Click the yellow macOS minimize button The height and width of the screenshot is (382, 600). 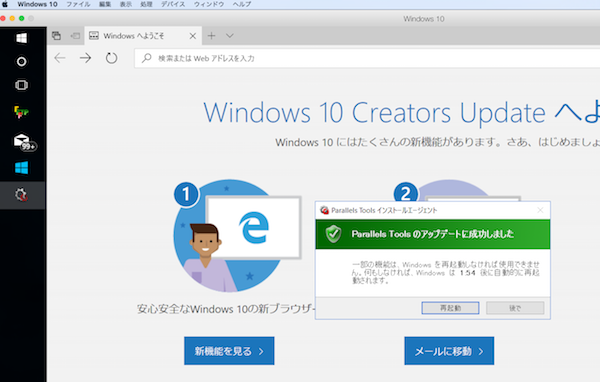point(12,18)
